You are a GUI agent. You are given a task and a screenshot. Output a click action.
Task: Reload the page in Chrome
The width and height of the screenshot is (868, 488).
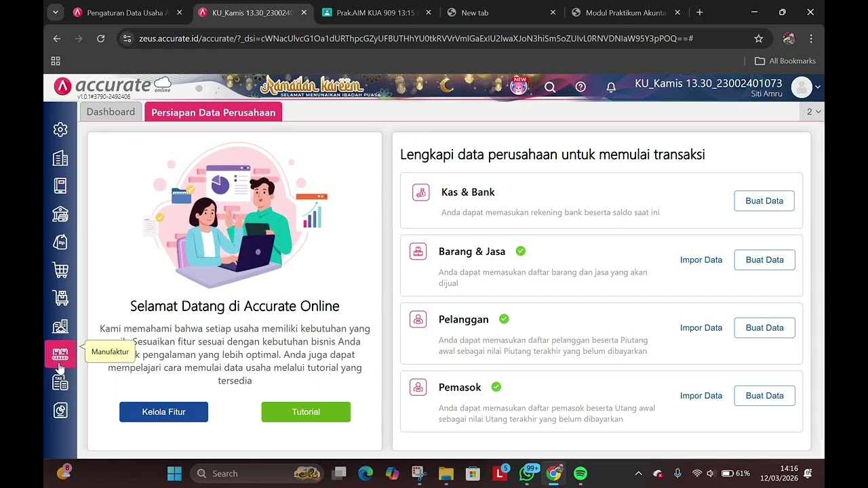coord(100,39)
